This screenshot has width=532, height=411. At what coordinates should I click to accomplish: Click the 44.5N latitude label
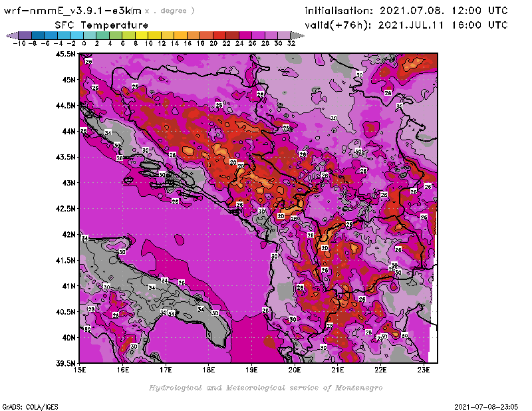coord(66,106)
